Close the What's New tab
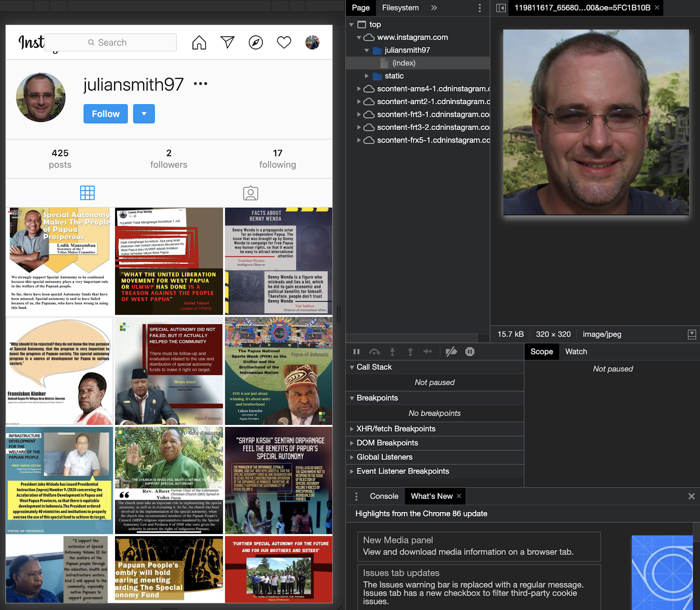The width and height of the screenshot is (700, 610). (459, 496)
